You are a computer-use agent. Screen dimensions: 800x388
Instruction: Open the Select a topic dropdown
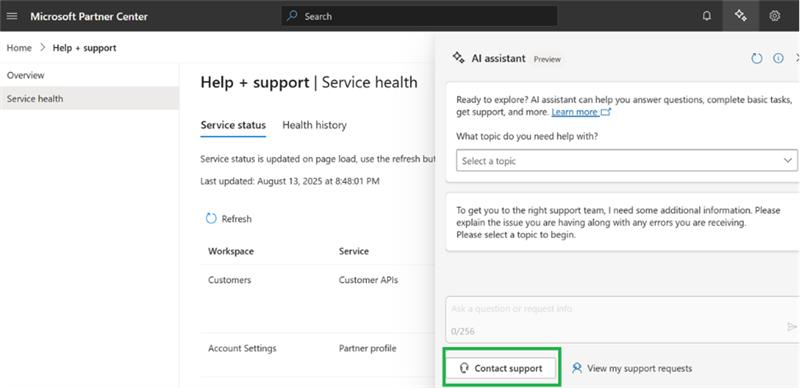pyautogui.click(x=627, y=160)
